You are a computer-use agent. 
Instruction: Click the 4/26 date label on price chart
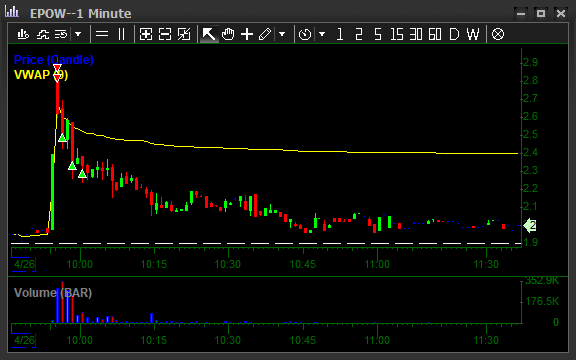coord(24,264)
